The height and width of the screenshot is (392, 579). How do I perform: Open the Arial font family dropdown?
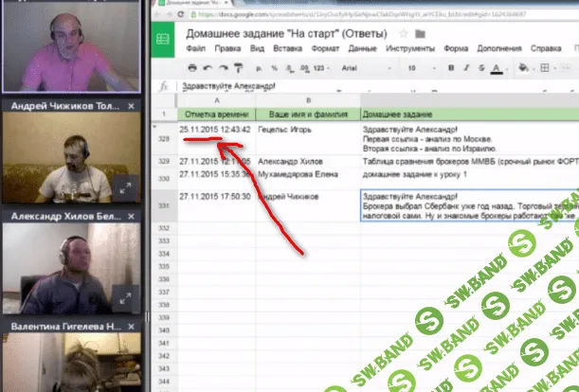pyautogui.click(x=349, y=68)
